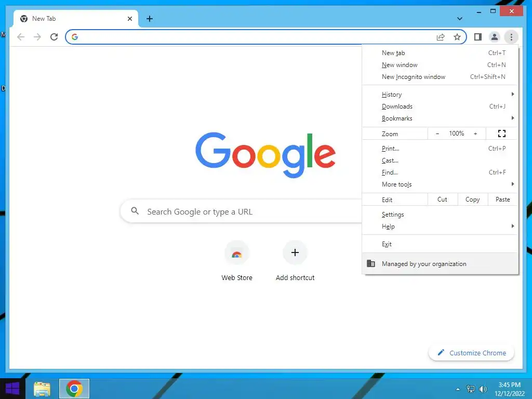Expand the History submenu
The width and height of the screenshot is (532, 399).
click(440, 95)
